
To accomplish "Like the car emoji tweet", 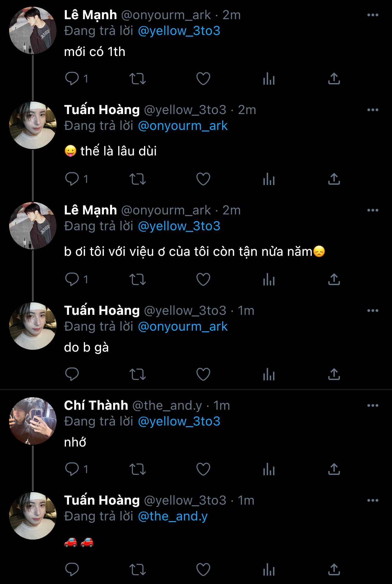I will (203, 569).
